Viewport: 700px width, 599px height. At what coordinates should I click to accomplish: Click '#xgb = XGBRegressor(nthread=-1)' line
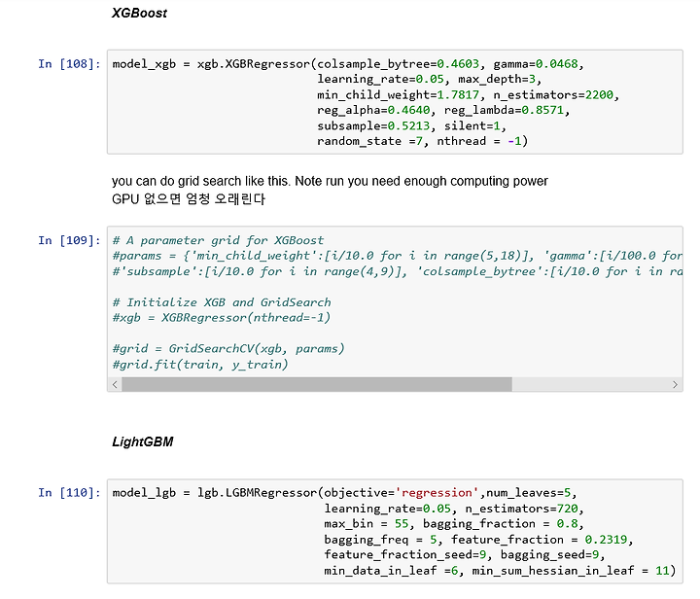pos(222,318)
